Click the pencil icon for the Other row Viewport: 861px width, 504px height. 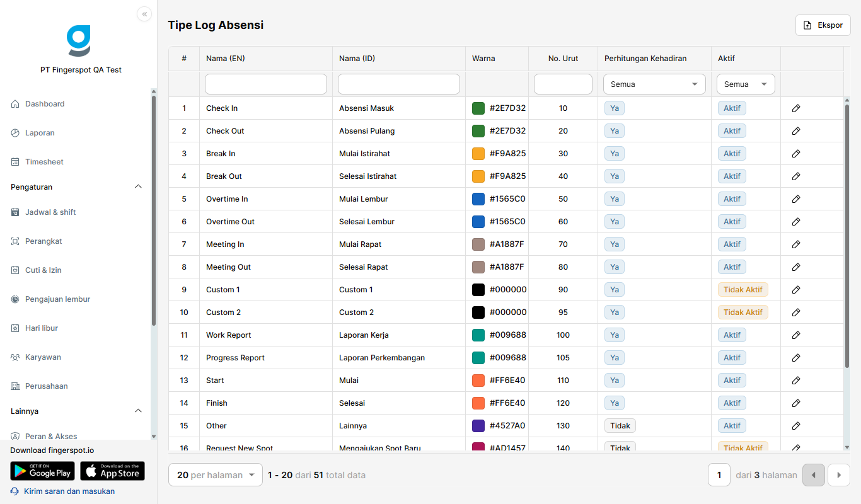pyautogui.click(x=796, y=426)
